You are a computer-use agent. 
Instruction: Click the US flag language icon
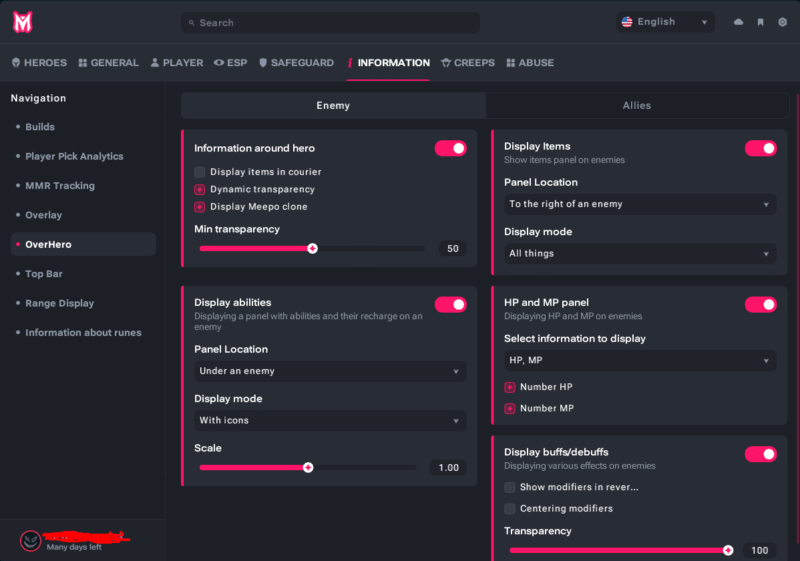click(x=627, y=22)
